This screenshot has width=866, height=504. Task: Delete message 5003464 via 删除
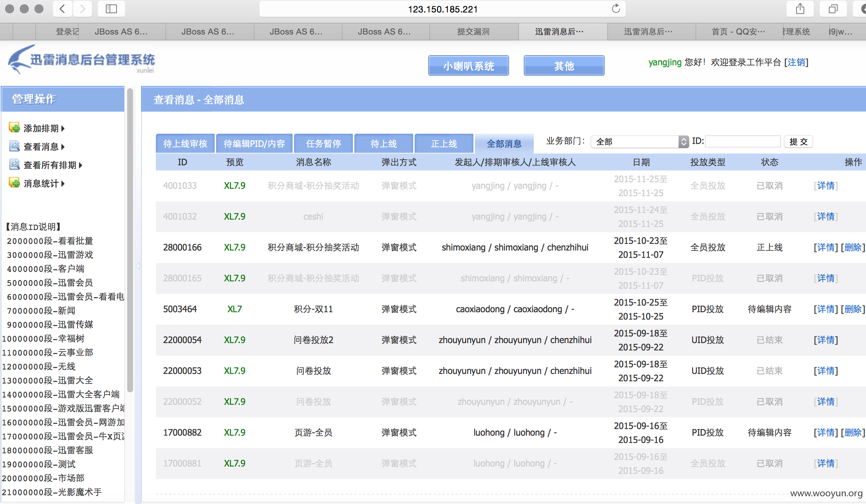853,309
